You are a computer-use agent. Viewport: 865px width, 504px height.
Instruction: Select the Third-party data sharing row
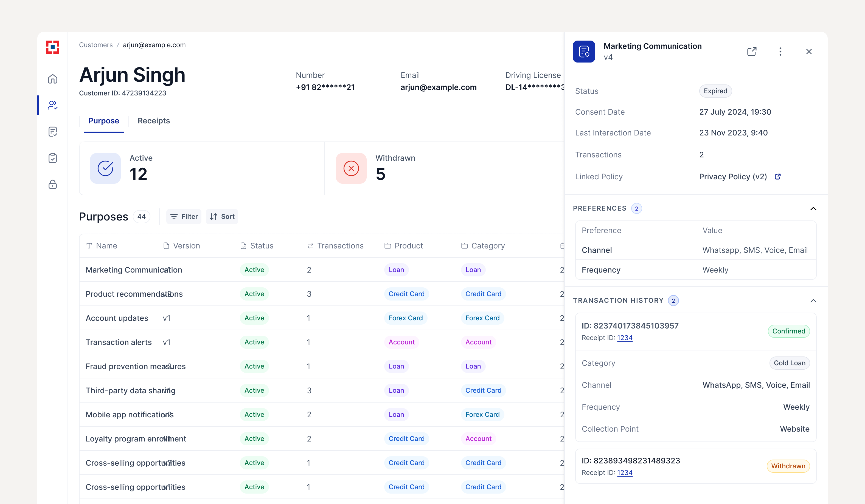(x=322, y=390)
